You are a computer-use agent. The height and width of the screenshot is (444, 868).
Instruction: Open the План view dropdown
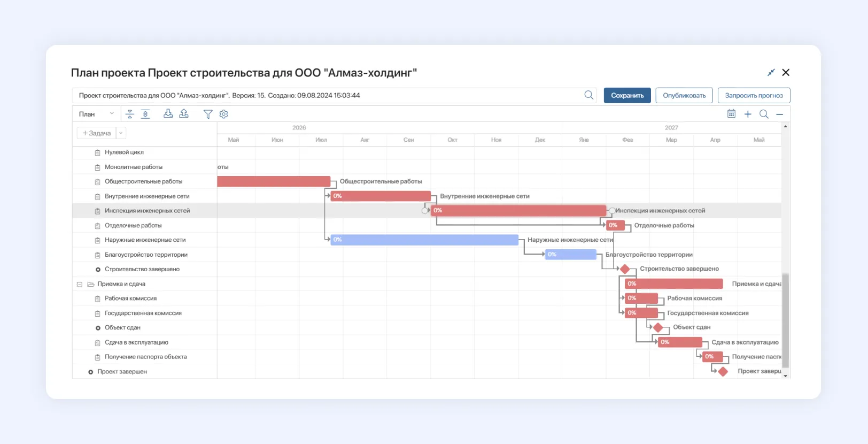(x=96, y=114)
